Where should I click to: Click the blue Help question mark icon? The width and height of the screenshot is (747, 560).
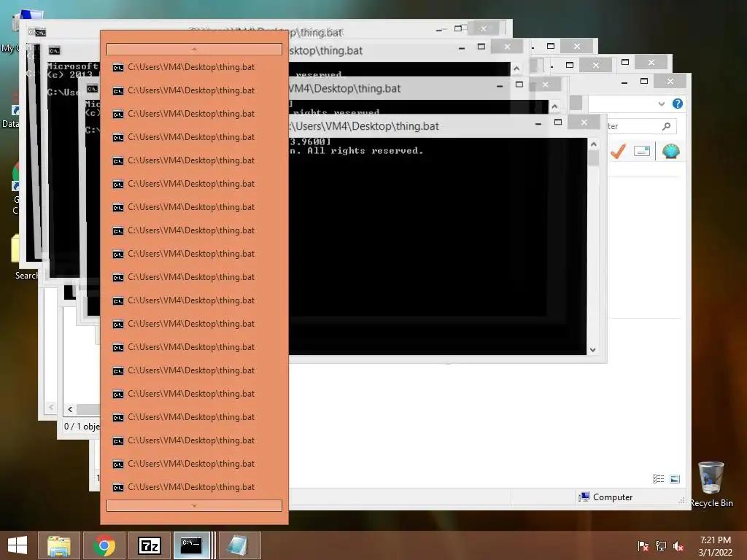[677, 104]
